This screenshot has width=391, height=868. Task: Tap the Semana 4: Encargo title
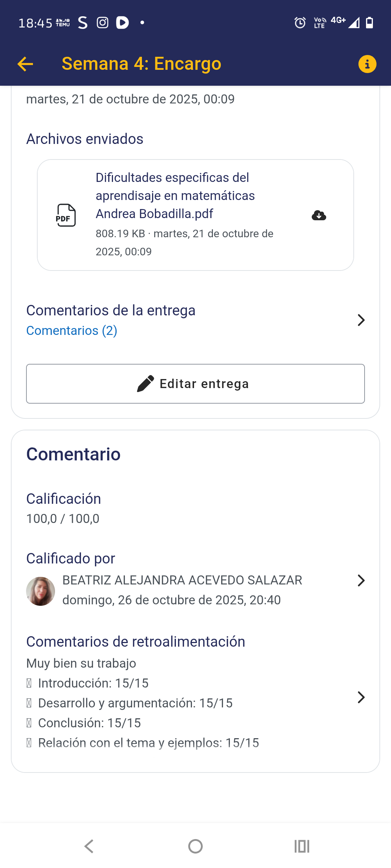click(141, 64)
